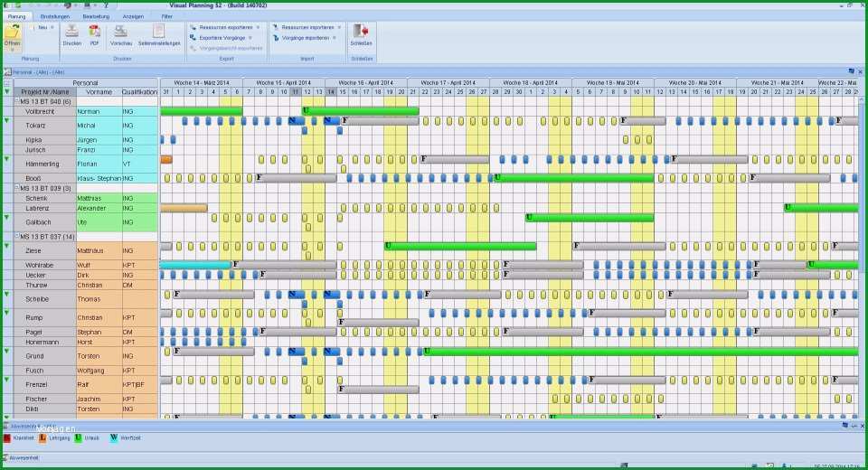868x470 pixels.
Task: Click the green U Urlaub legend icon
Action: (78, 437)
